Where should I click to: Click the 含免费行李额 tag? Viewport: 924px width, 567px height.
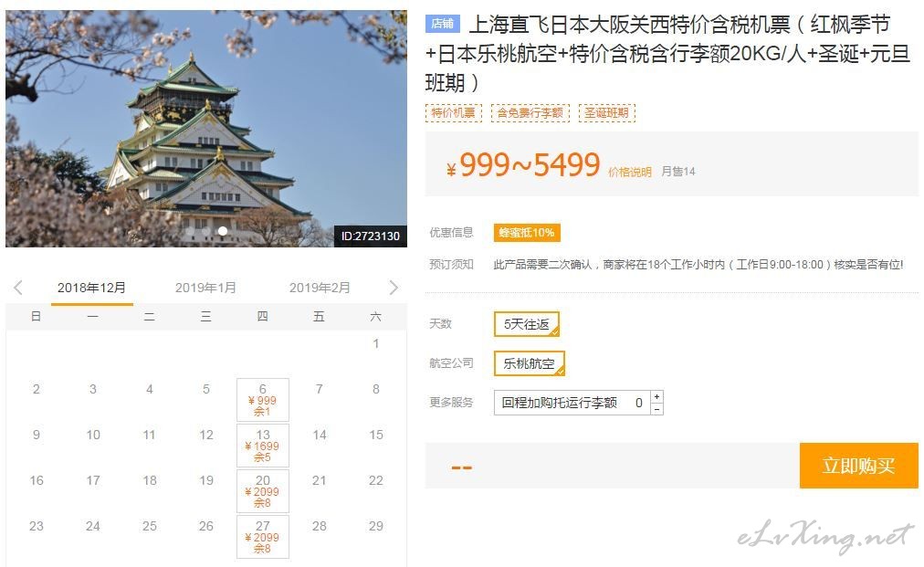[530, 112]
